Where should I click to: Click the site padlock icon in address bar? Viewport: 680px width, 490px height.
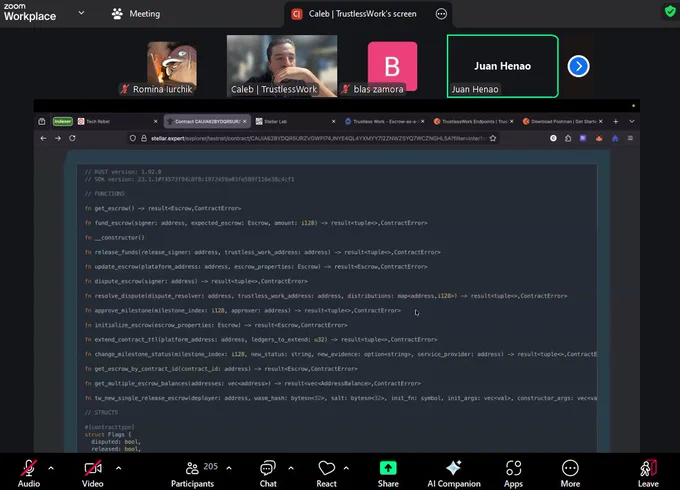[144, 138]
